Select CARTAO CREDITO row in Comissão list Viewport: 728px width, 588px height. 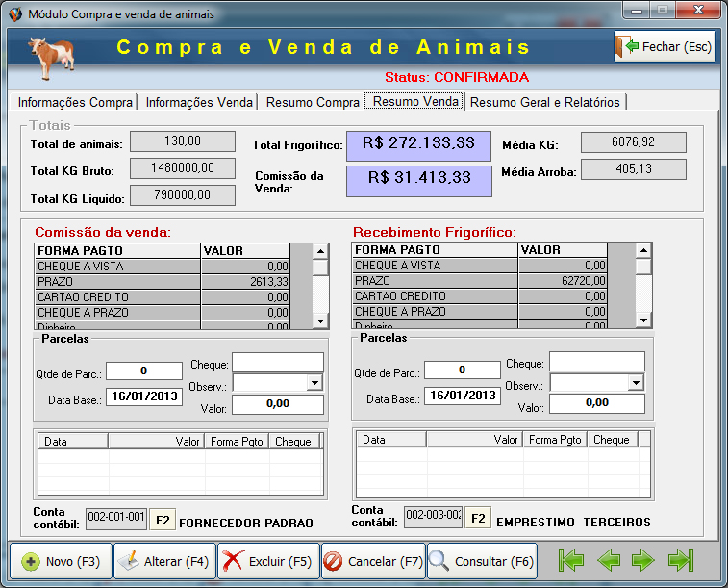(x=163, y=296)
